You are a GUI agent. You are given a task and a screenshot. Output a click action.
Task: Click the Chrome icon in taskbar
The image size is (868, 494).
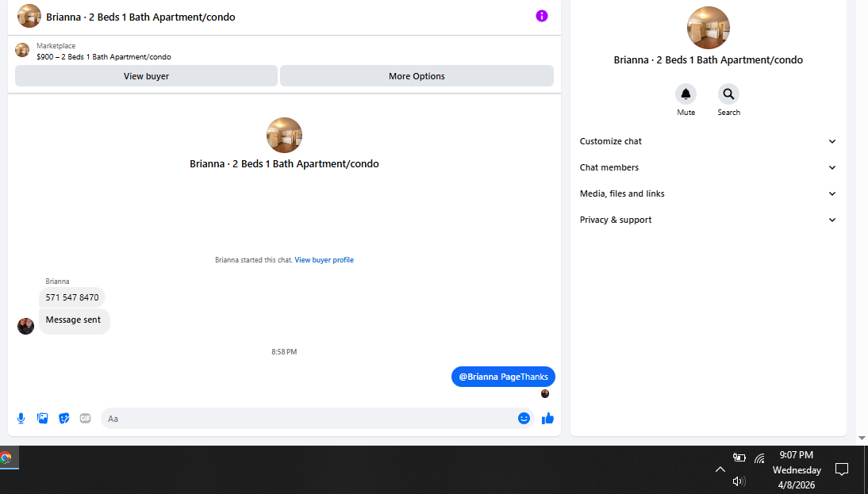pos(6,458)
